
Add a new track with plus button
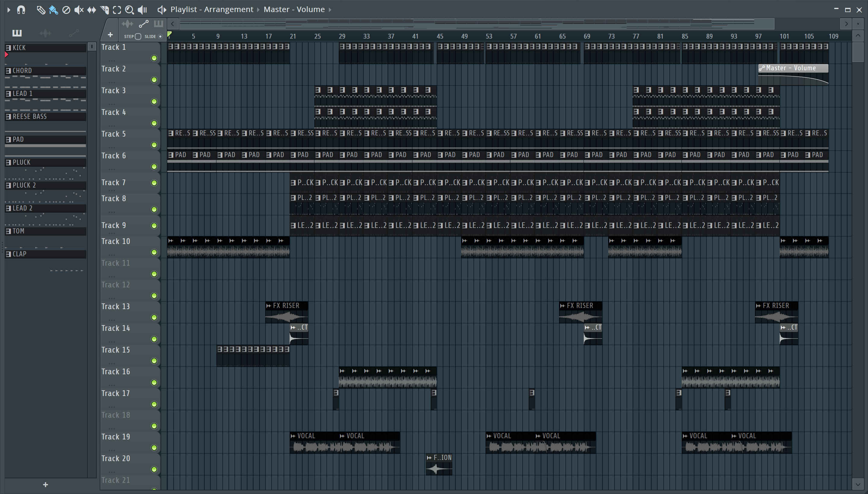click(x=110, y=35)
